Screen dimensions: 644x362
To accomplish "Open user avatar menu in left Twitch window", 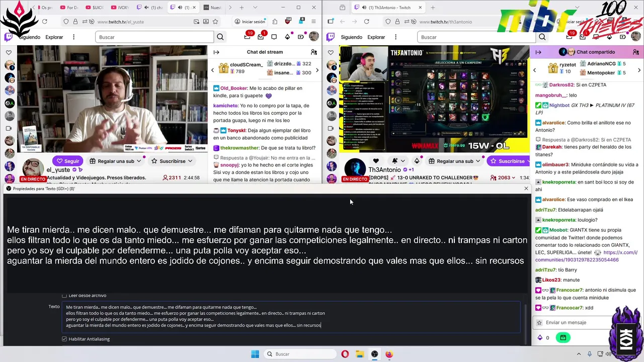I will click(x=313, y=37).
